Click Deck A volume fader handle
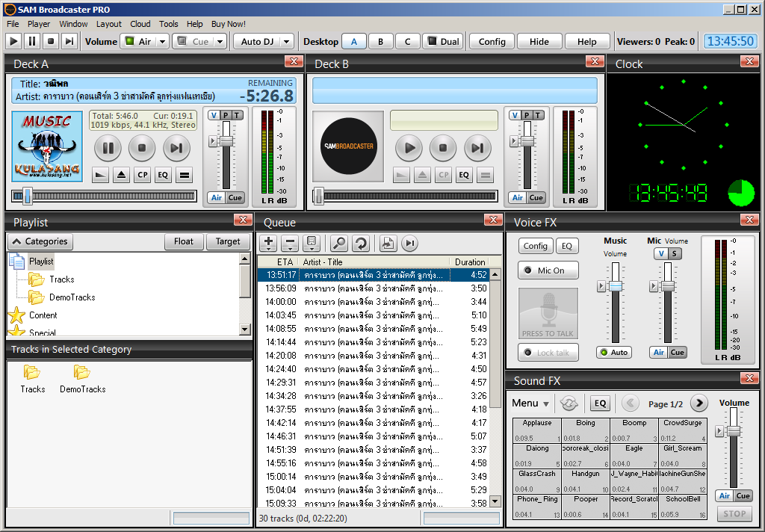This screenshot has width=765, height=532. 226,141
